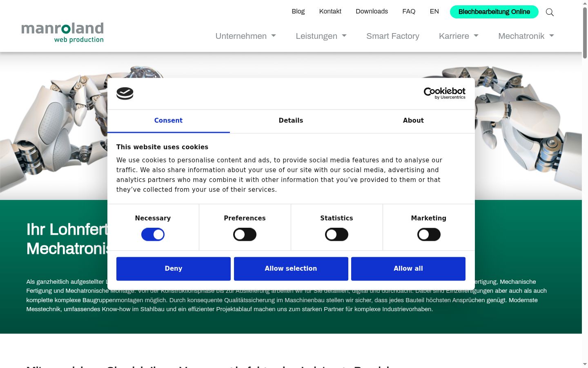This screenshot has height=368, width=588.
Task: Click the scrollbar down arrow
Action: tap(585, 364)
